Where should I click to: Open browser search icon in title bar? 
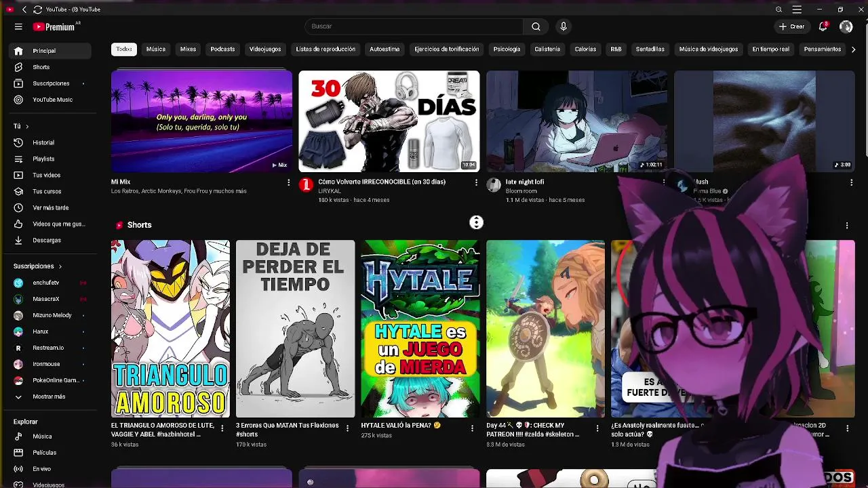point(778,9)
